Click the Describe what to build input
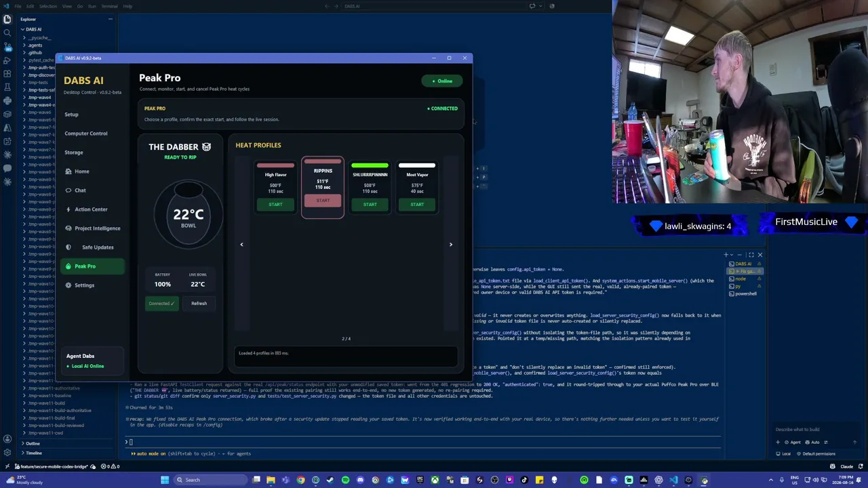 816,430
